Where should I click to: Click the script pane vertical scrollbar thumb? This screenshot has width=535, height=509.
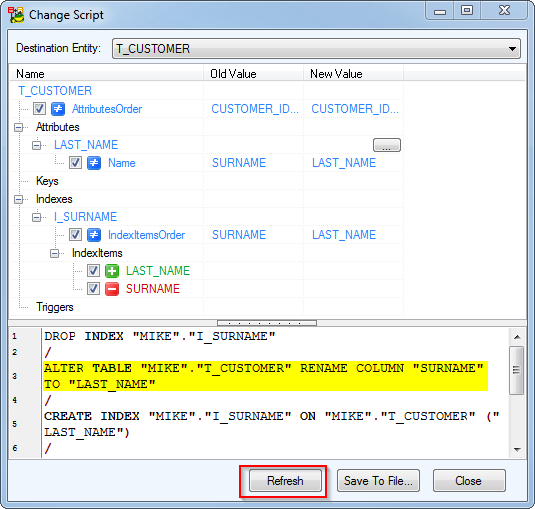point(517,370)
